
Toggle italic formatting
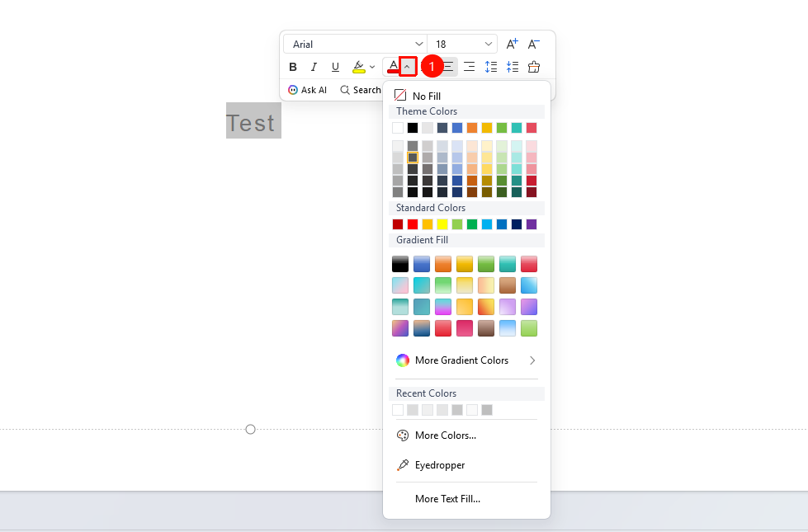coord(314,67)
